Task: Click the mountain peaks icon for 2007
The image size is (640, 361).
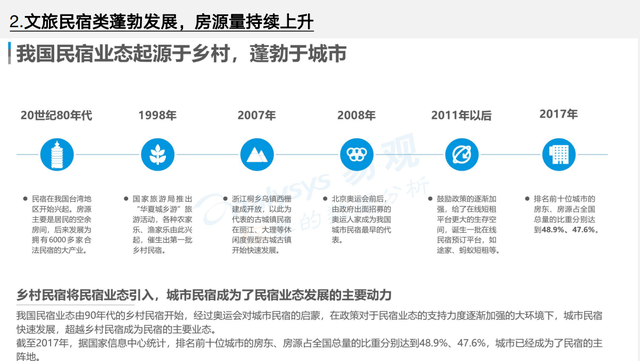Action: [257, 155]
